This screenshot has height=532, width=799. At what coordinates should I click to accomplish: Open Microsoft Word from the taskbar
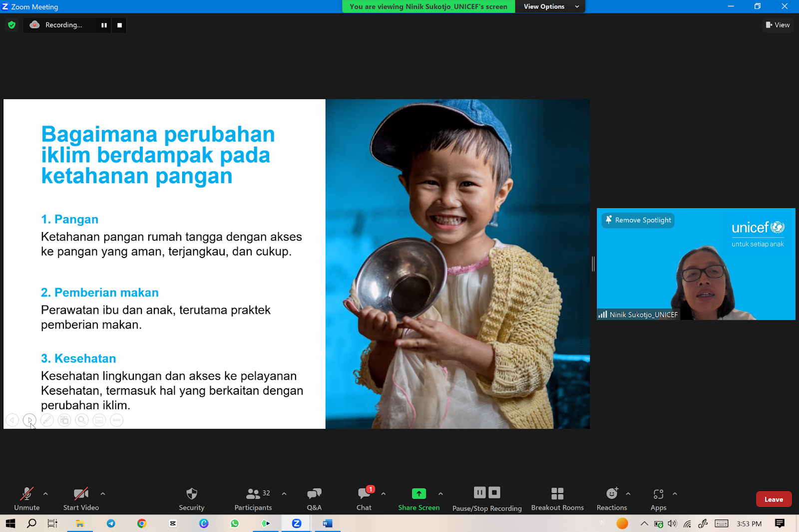328,524
